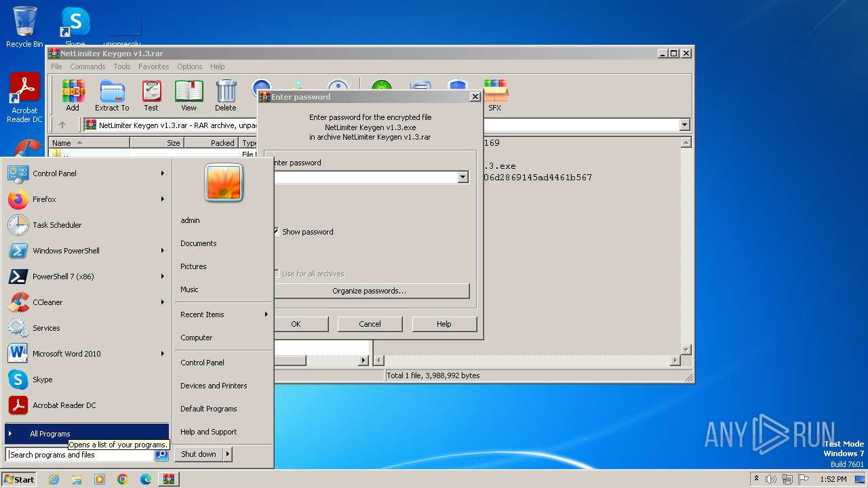
Task: Expand Microsoft Word 2010 submenu arrow
Action: 163,354
